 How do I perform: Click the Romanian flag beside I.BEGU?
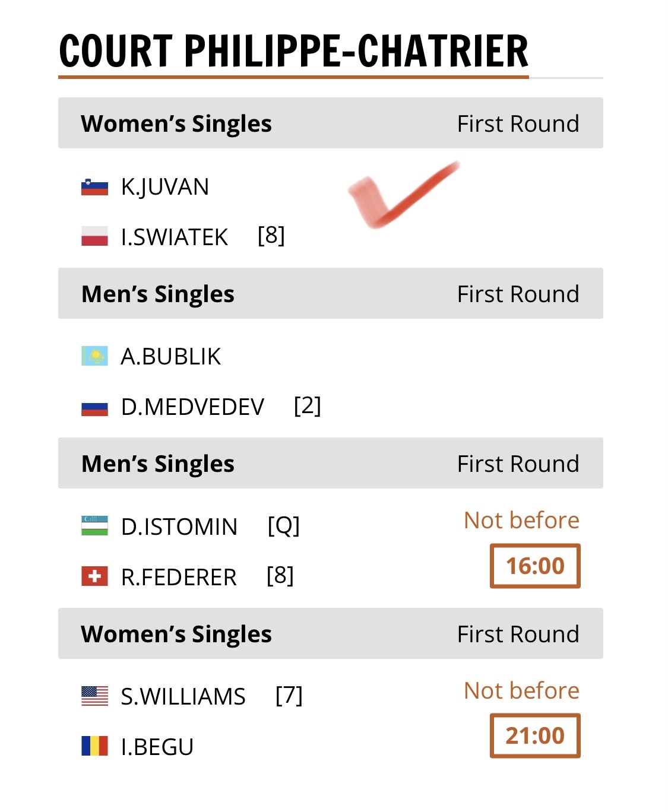(x=94, y=746)
